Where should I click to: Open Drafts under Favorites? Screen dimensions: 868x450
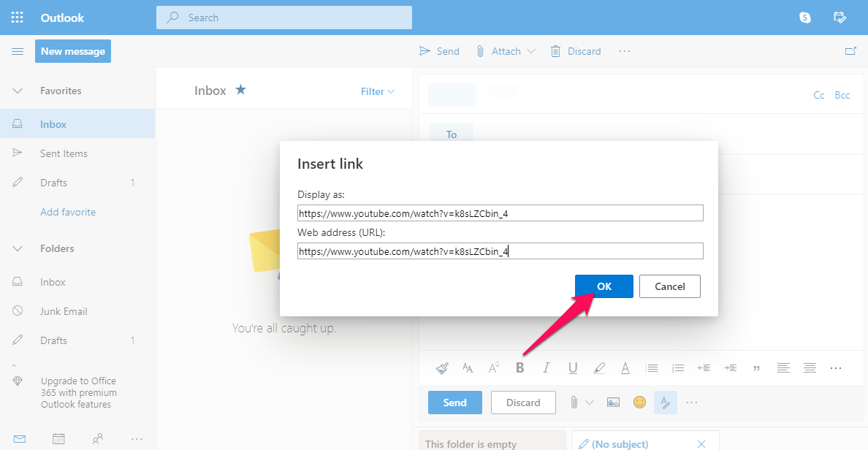coord(77,183)
